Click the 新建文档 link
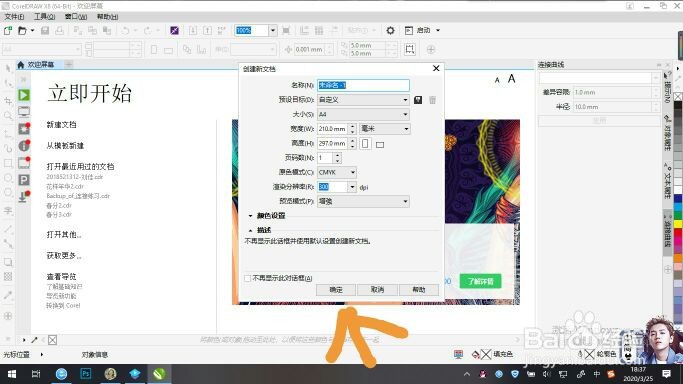This screenshot has width=683, height=384. pyautogui.click(x=61, y=125)
